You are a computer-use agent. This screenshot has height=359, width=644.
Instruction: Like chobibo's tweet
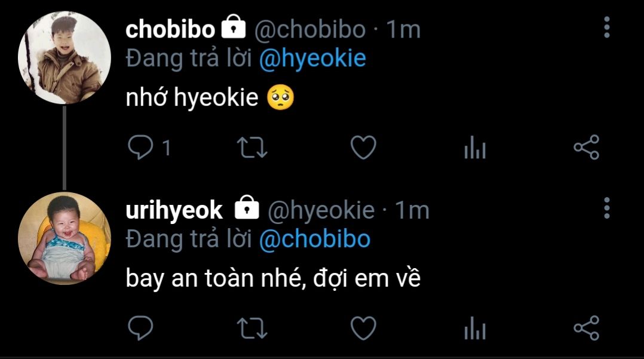[x=363, y=148]
